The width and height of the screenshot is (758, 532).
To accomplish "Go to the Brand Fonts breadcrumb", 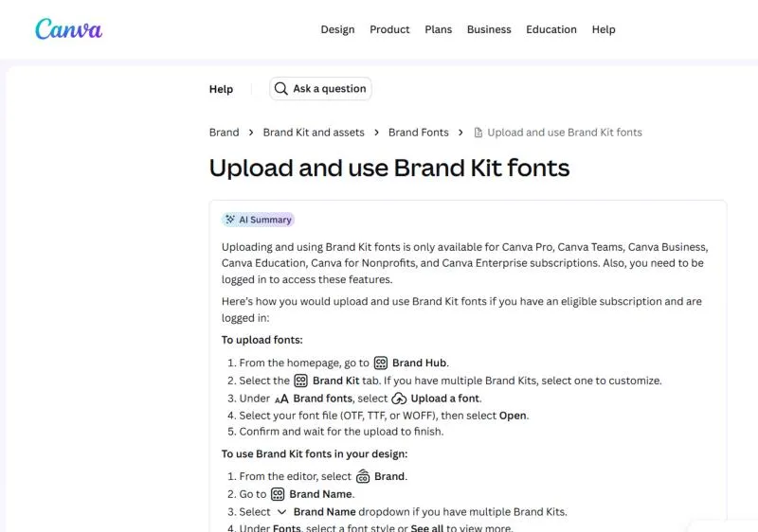I will 418,133.
